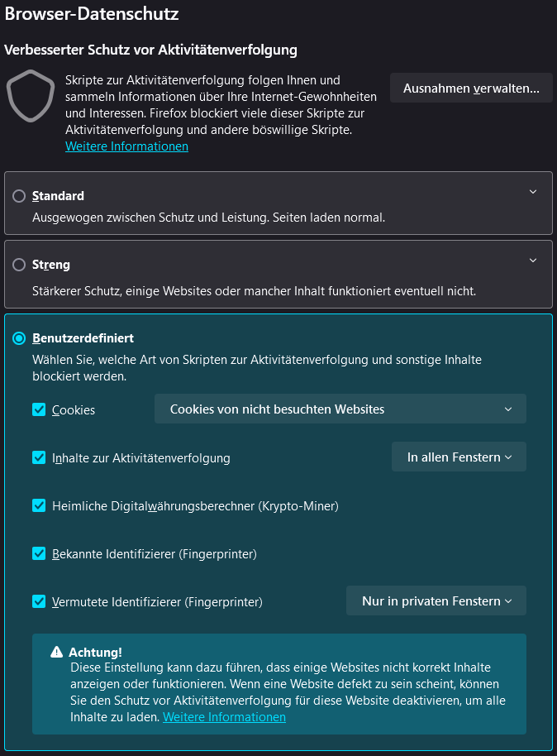Disable blocking of Inhalte zur Aktivitätenverfolgung
The width and height of the screenshot is (557, 756).
(x=38, y=457)
